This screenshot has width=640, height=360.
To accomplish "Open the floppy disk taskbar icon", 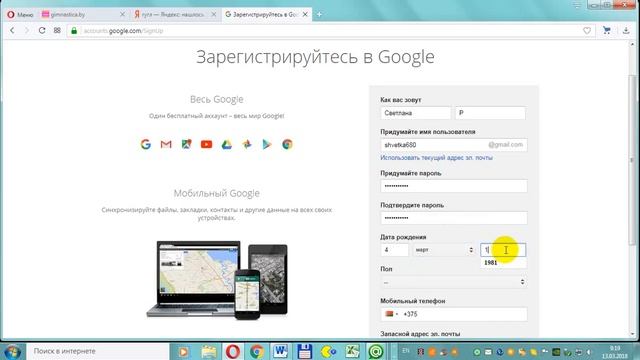I will [304, 351].
